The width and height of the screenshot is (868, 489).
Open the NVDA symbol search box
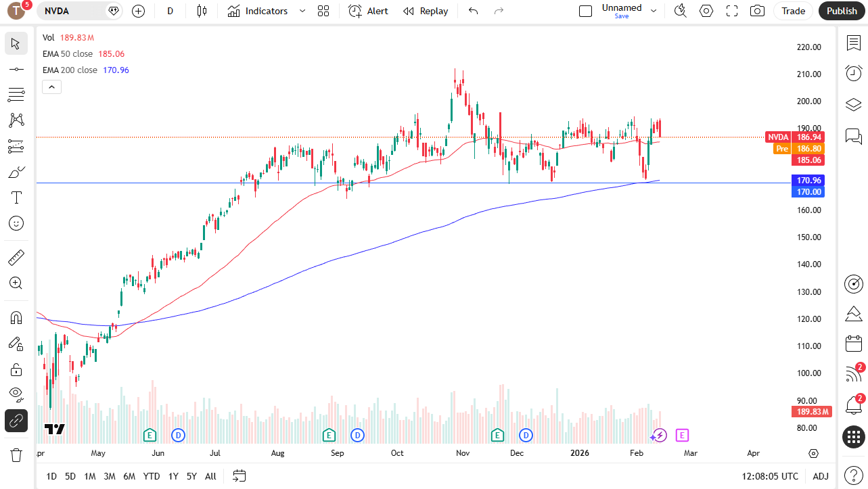80,11
